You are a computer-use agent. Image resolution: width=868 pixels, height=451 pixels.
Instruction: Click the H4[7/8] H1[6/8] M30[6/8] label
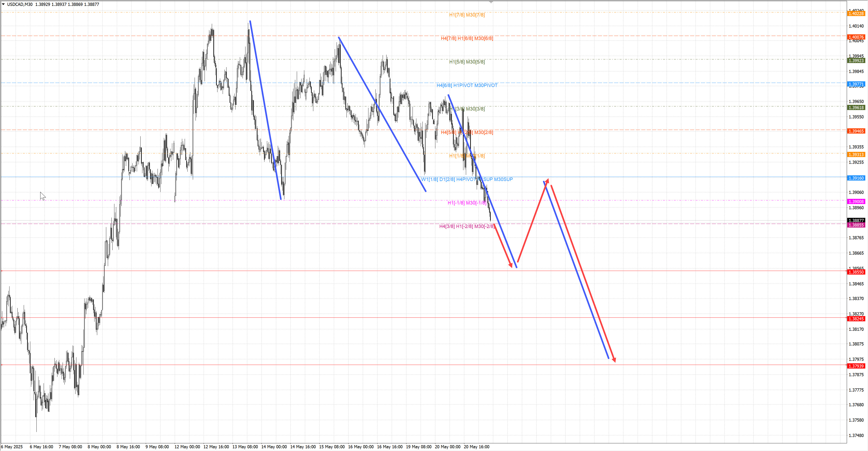click(x=467, y=38)
